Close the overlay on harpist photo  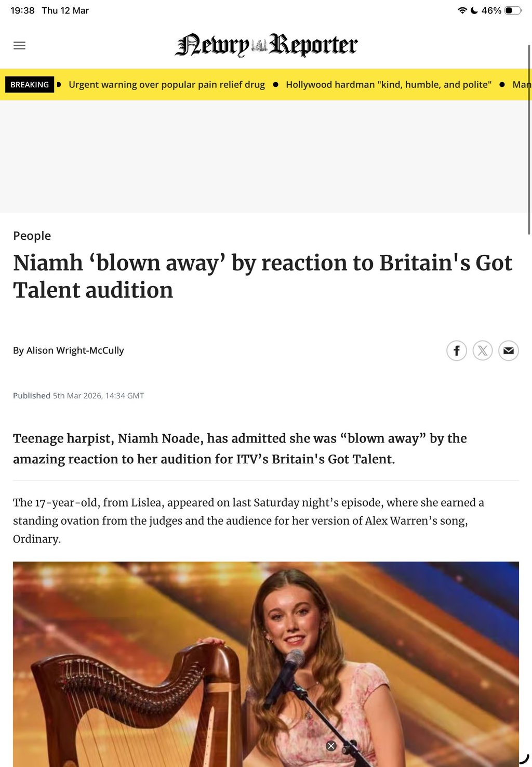[x=331, y=746]
